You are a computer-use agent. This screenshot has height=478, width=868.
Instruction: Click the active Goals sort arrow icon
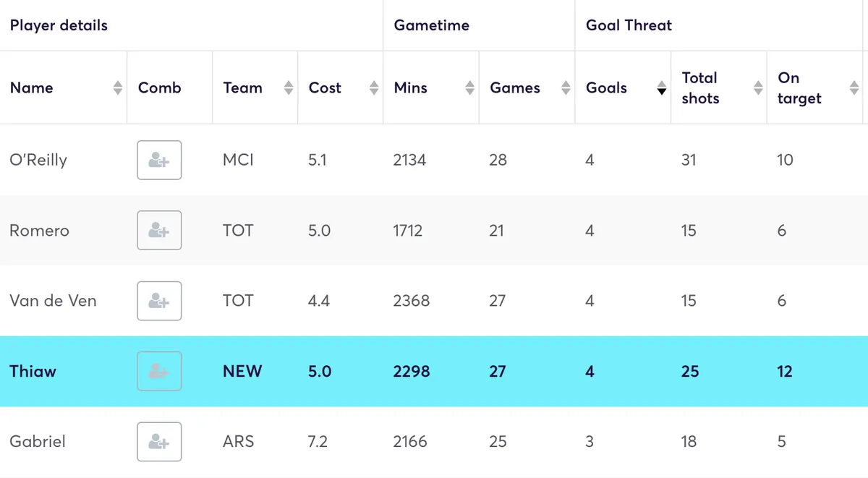[661, 90]
